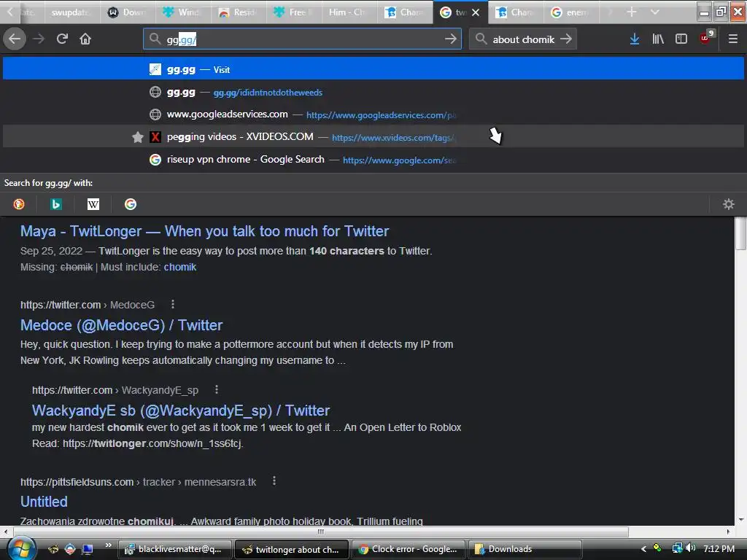Click the 'about chomik' search box
This screenshot has height=560, width=747.
click(523, 39)
